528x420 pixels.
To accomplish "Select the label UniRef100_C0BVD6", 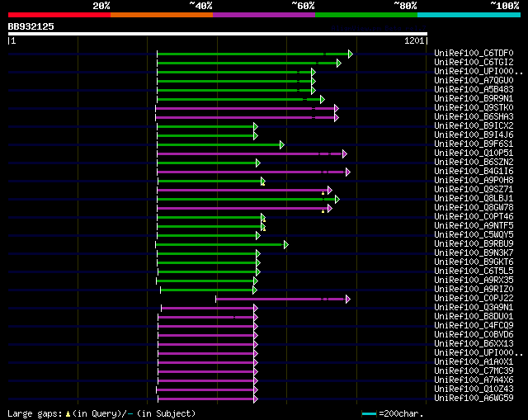I will pos(474,335).
